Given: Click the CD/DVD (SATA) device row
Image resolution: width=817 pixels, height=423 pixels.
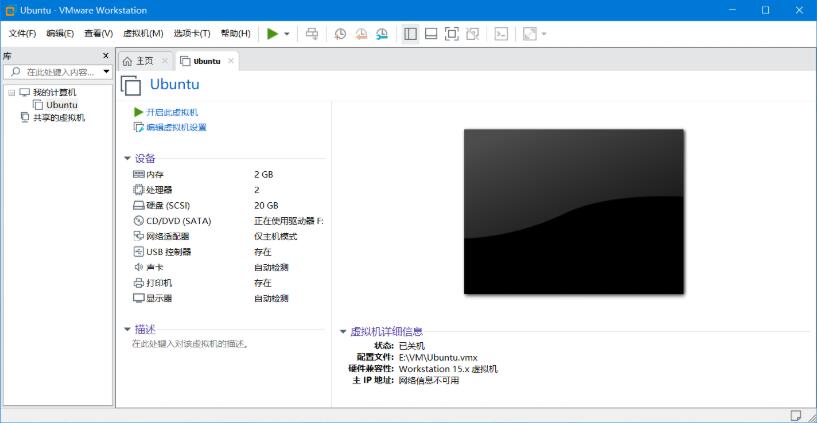Looking at the screenshot, I should (x=229, y=221).
